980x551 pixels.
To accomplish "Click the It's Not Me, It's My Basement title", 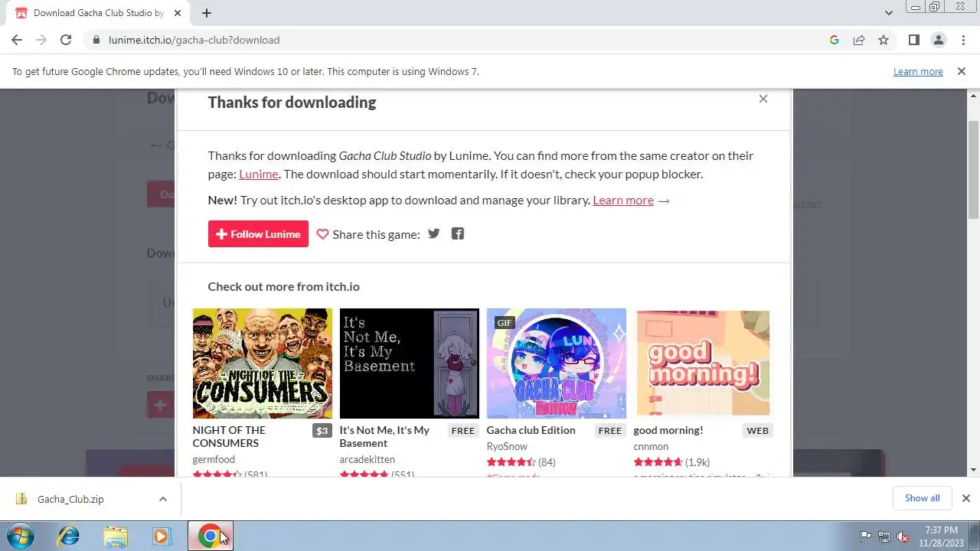I will [x=384, y=436].
